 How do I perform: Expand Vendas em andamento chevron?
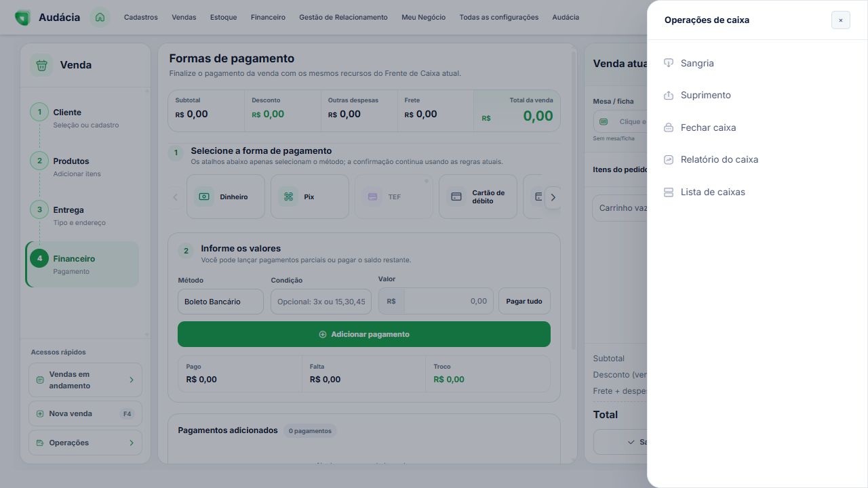tap(132, 380)
